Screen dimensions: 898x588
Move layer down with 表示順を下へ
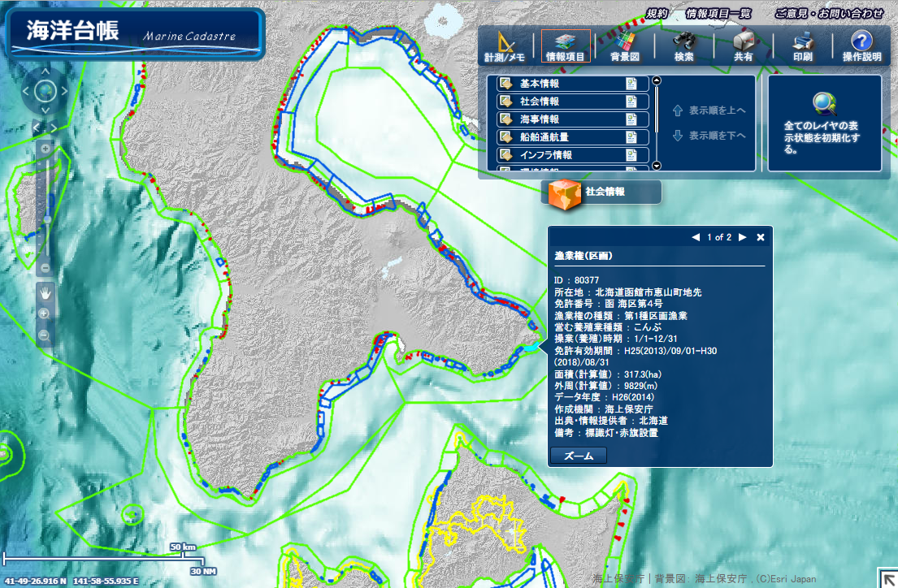(709, 136)
